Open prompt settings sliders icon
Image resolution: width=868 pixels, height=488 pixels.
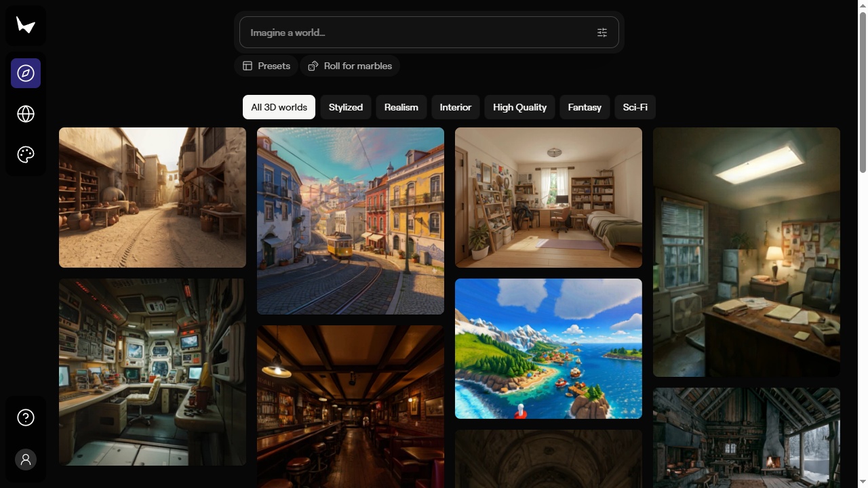point(602,33)
